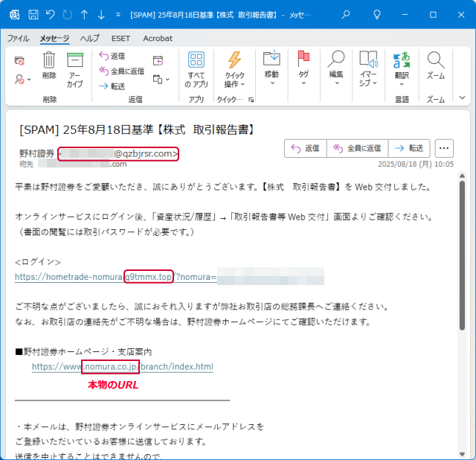Click the 削除 trash icon
The height and width of the screenshot is (460, 476).
(x=49, y=66)
